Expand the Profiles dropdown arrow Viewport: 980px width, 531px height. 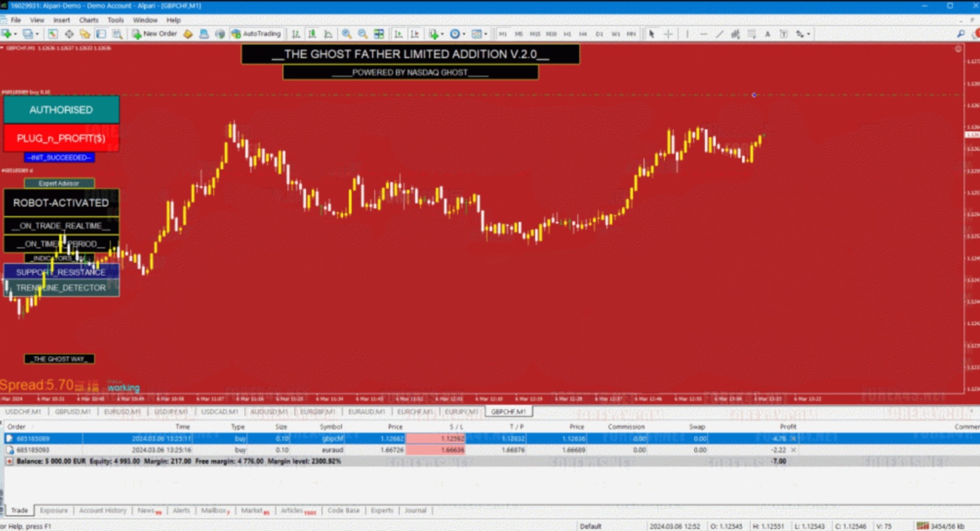tap(36, 34)
